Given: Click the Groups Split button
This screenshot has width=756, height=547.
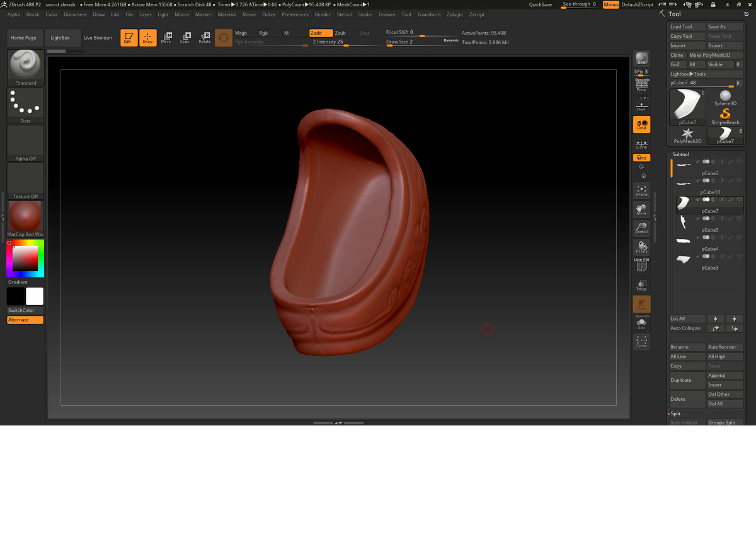Looking at the screenshot, I should 724,422.
